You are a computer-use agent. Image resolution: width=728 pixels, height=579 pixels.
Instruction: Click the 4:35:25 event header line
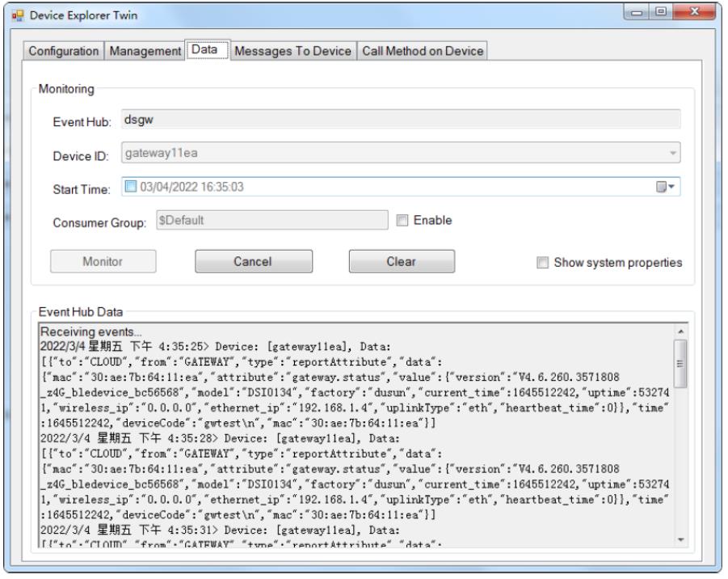coord(216,347)
